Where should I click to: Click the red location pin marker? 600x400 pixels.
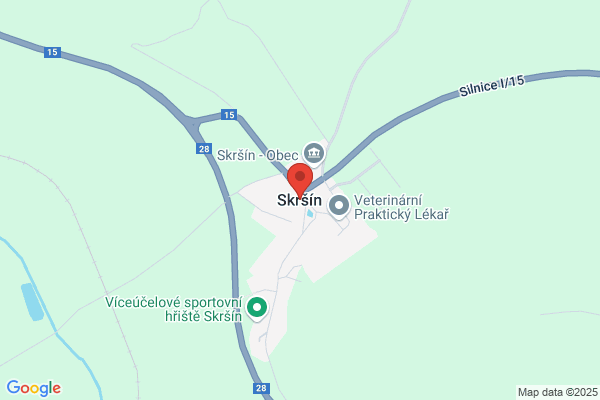[x=300, y=180]
